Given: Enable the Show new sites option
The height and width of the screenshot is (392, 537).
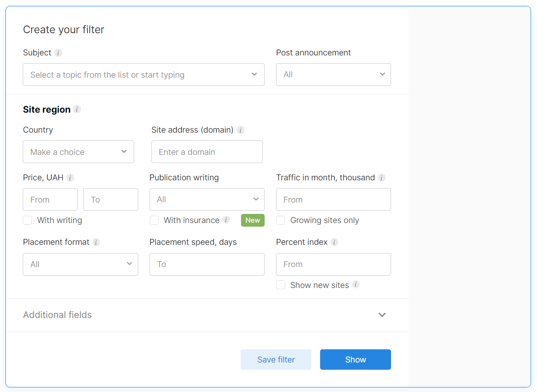Looking at the screenshot, I should tap(281, 285).
